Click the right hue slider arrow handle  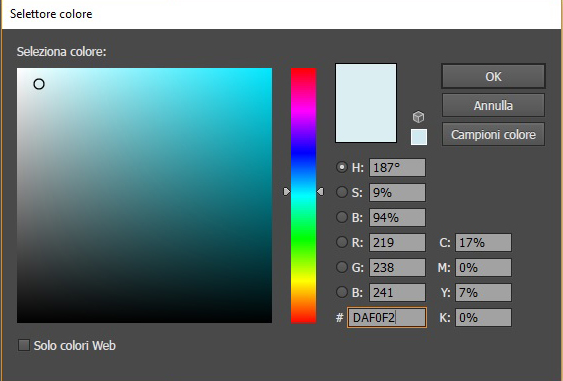[320, 191]
